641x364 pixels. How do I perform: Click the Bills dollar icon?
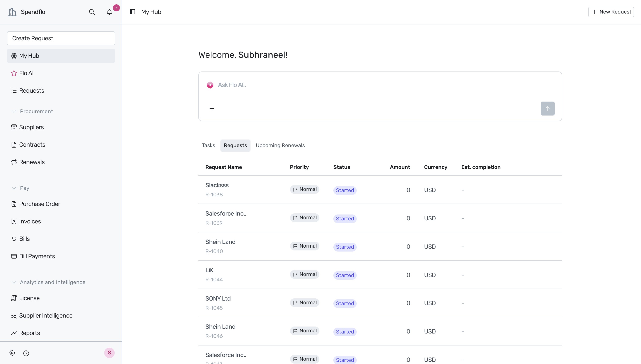[x=14, y=239]
